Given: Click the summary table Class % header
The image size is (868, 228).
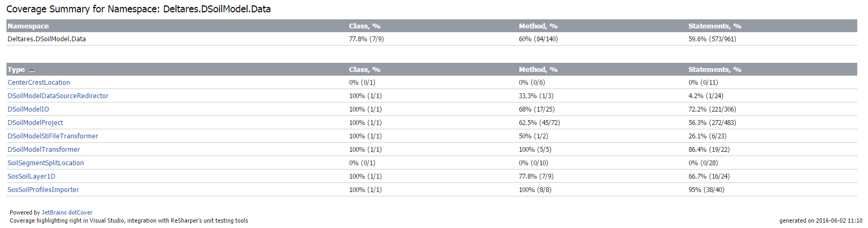Looking at the screenshot, I should click(364, 26).
